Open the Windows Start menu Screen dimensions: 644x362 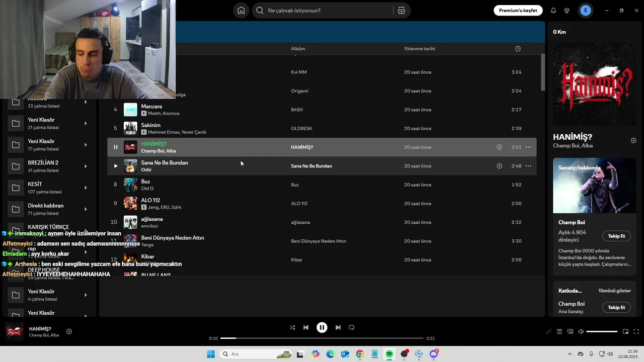[211, 354]
